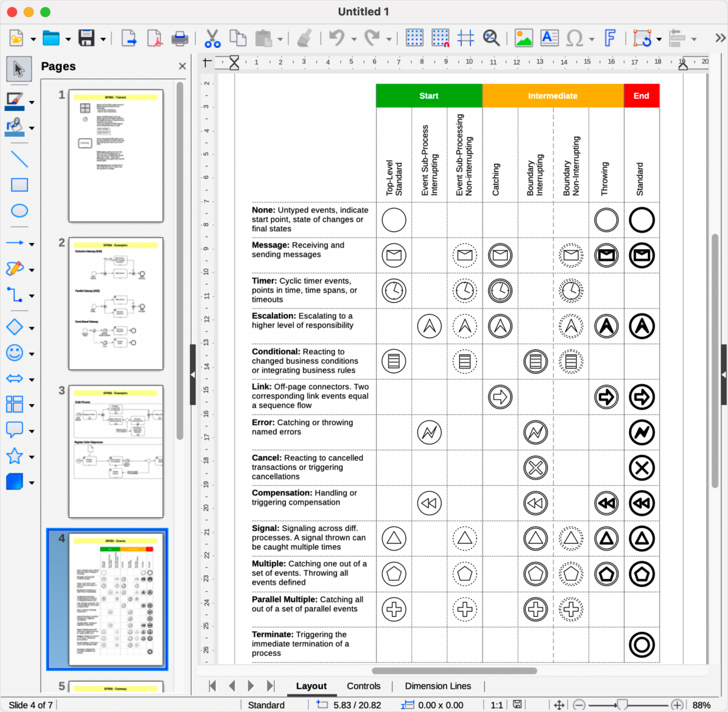Pick the Callouts tool
Image resolution: width=728 pixels, height=712 pixels.
tap(15, 430)
